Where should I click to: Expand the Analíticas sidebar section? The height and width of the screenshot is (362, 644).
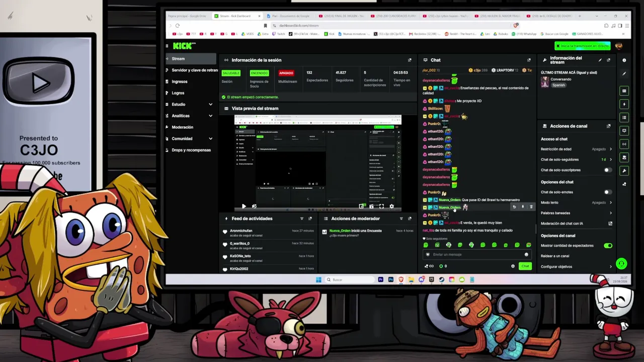coord(210,116)
